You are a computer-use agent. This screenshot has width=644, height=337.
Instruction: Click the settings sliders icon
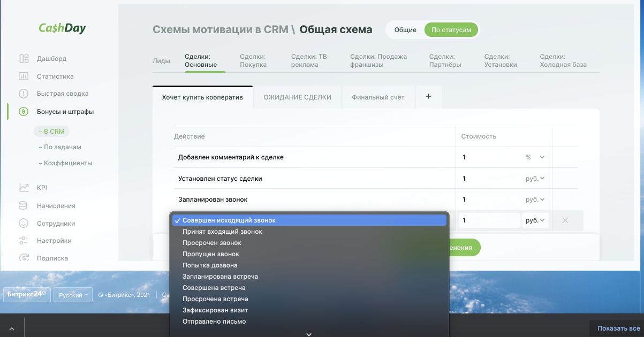coord(24,241)
